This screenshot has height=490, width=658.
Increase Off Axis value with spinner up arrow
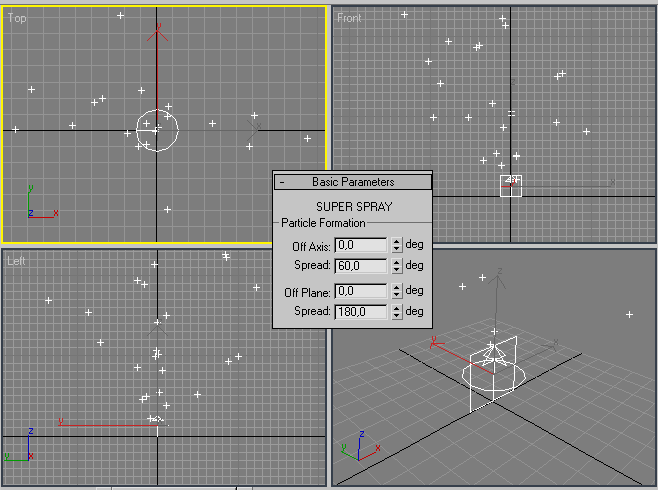(x=396, y=241)
